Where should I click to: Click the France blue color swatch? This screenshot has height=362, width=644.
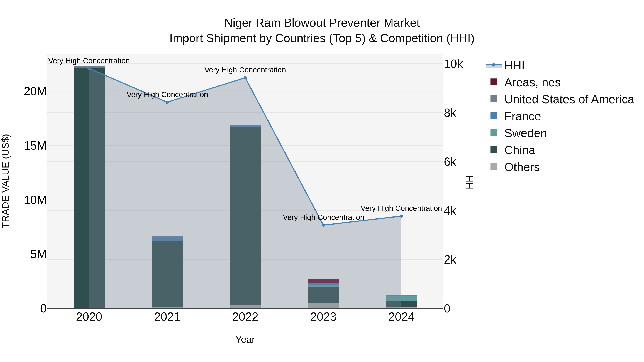click(494, 116)
